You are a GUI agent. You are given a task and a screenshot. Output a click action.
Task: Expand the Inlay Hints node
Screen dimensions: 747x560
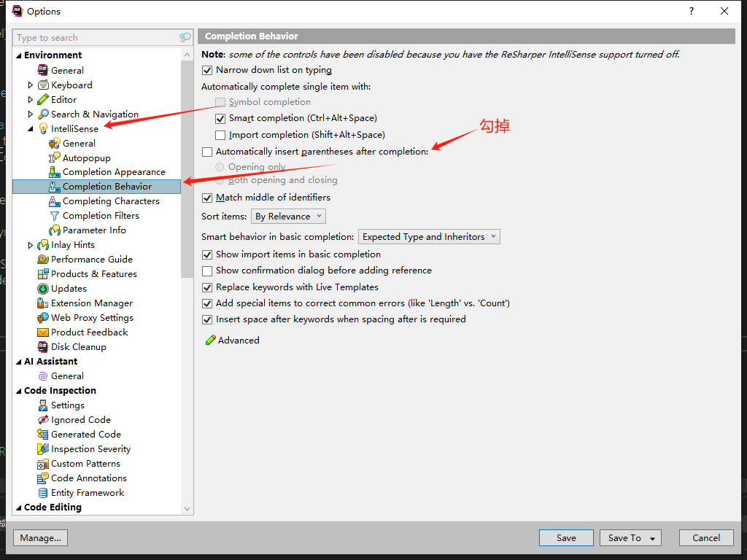(x=31, y=245)
